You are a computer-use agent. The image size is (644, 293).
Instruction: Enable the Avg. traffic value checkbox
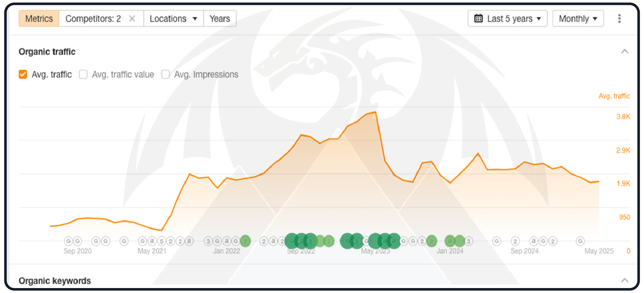[x=83, y=74]
